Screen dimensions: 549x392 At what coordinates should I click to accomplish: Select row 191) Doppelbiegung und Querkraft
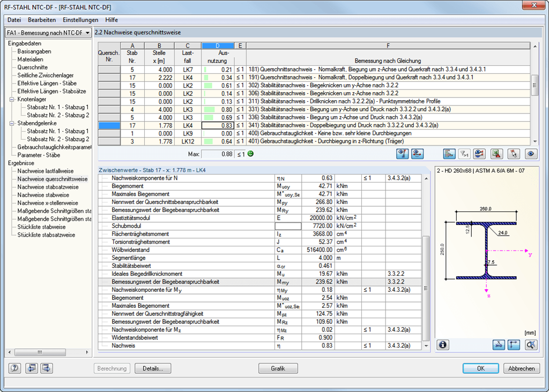coord(314,78)
